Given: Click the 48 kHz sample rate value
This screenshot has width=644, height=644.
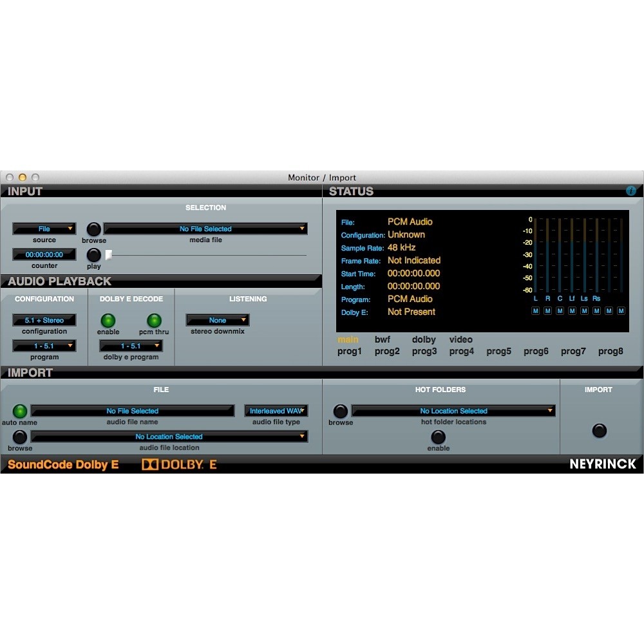Looking at the screenshot, I should point(401,248).
